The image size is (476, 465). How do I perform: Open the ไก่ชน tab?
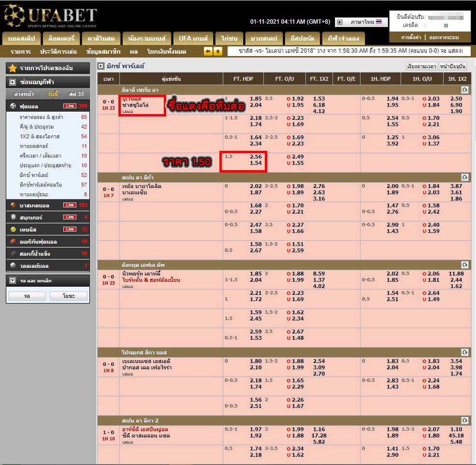(229, 39)
